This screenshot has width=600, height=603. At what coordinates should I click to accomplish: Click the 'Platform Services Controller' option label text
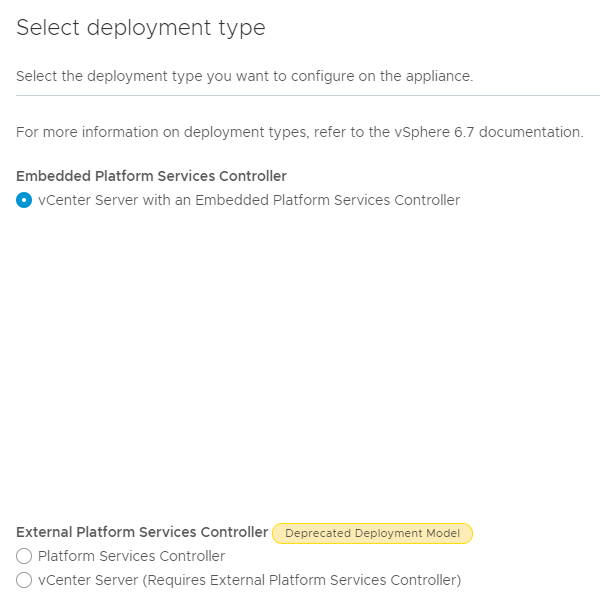point(131,556)
